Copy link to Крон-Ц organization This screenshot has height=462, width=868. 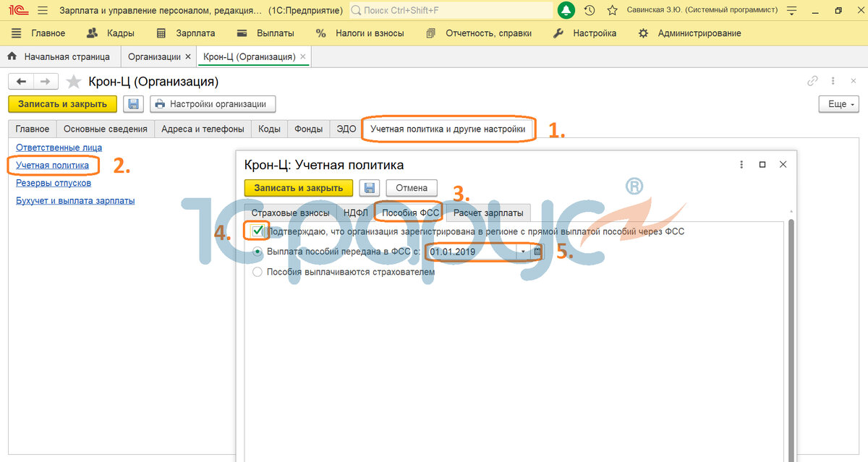(x=812, y=81)
